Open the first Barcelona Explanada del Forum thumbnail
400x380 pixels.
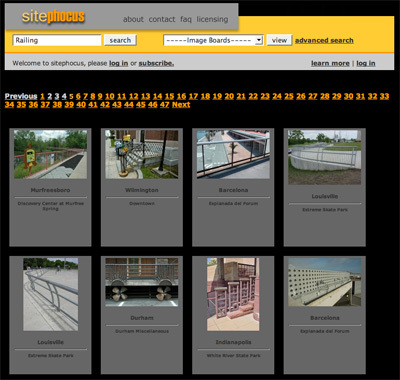pos(233,154)
